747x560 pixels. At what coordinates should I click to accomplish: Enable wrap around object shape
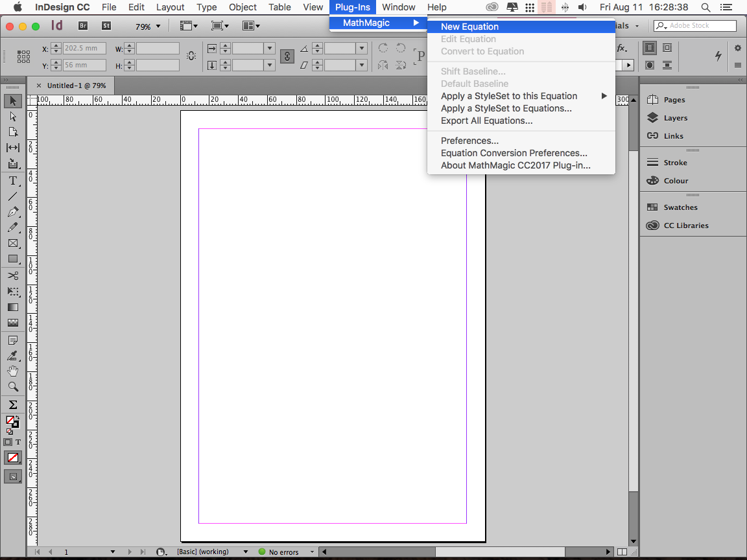pos(649,65)
